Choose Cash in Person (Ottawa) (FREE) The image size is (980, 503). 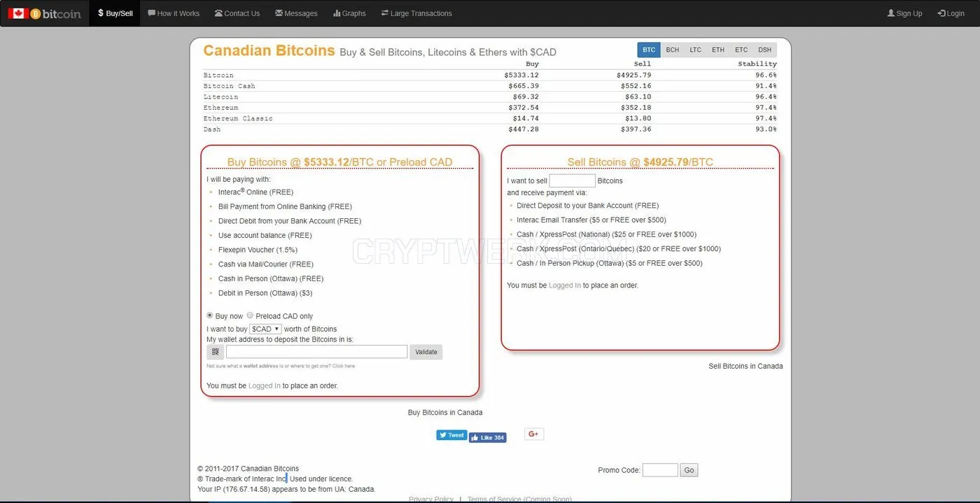[x=271, y=278]
